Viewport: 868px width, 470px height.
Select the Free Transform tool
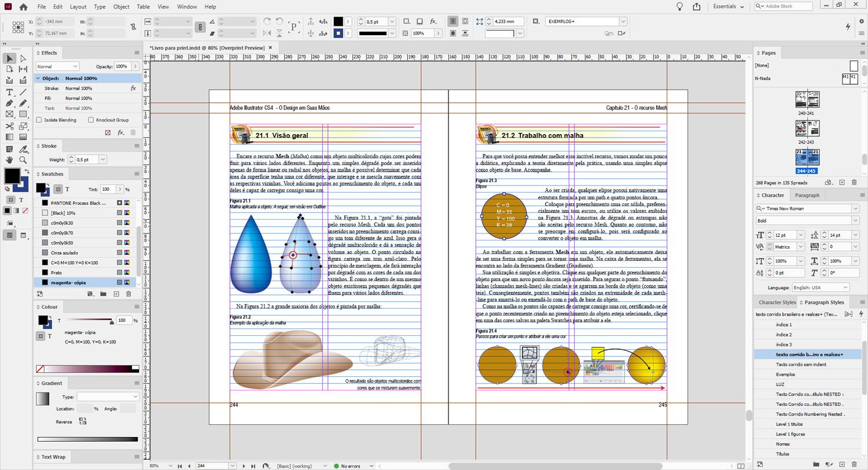click(x=23, y=125)
